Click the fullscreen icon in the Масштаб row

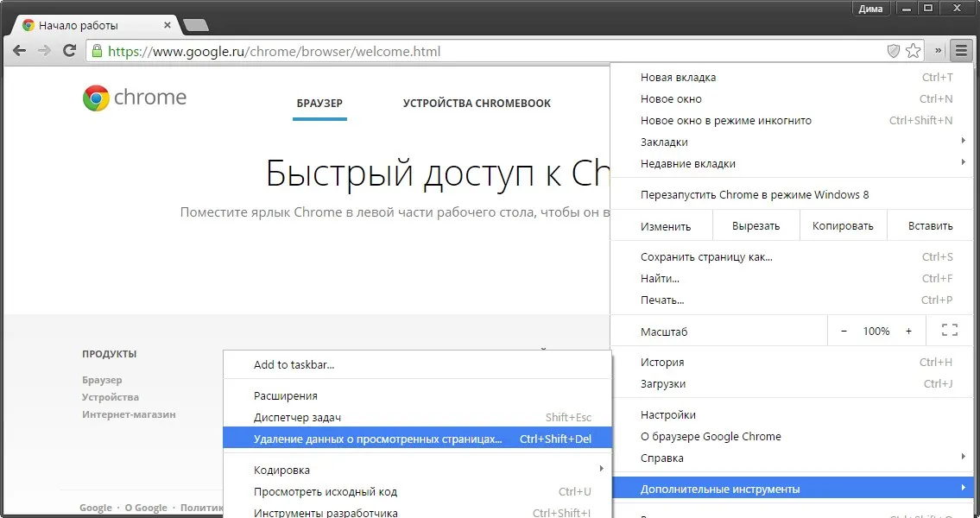click(950, 331)
